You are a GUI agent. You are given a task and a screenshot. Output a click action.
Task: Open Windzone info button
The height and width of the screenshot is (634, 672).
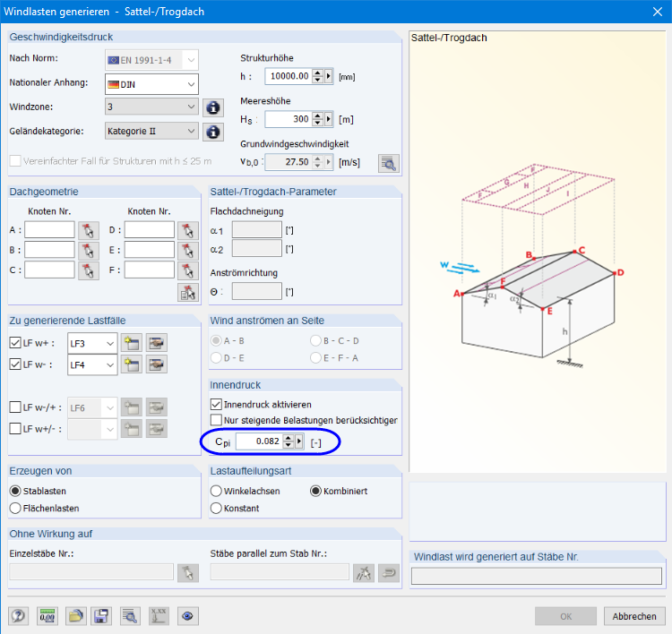tap(213, 107)
